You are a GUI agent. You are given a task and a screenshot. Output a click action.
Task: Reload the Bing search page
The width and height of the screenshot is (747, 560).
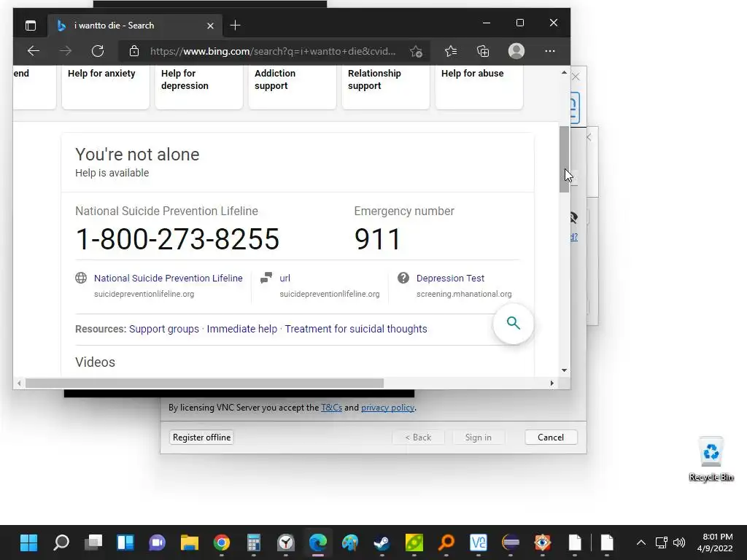[x=98, y=51]
